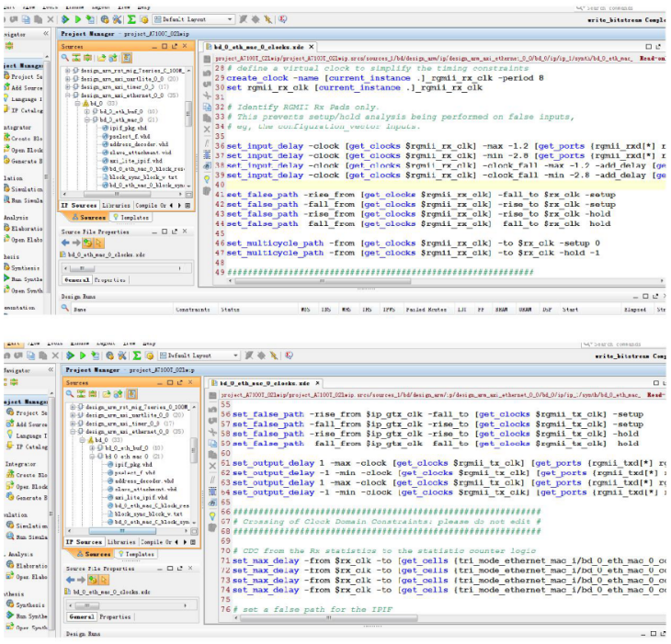Select Properties tab in lower Source File Properties
Viewport: 671px width, 644px height.
click(113, 616)
